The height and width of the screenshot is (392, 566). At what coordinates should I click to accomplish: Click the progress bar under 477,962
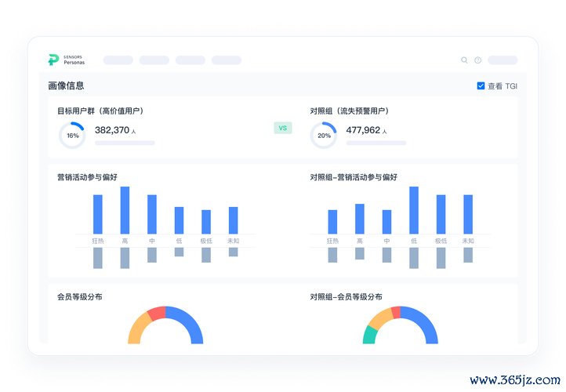pyautogui.click(x=376, y=143)
